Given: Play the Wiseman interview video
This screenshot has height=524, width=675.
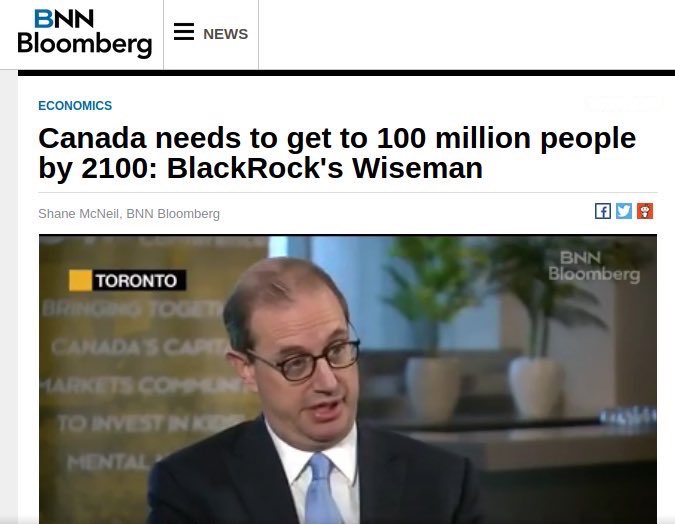Looking at the screenshot, I should (x=348, y=379).
